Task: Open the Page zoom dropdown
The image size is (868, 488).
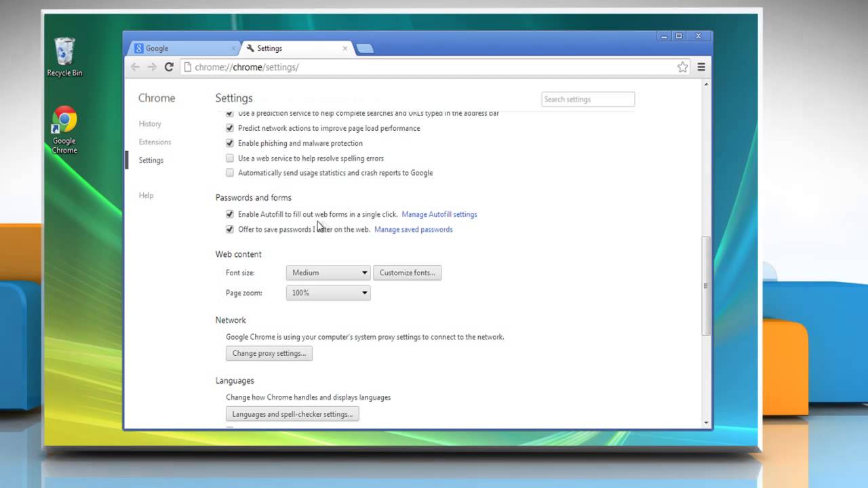Action: tap(328, 293)
